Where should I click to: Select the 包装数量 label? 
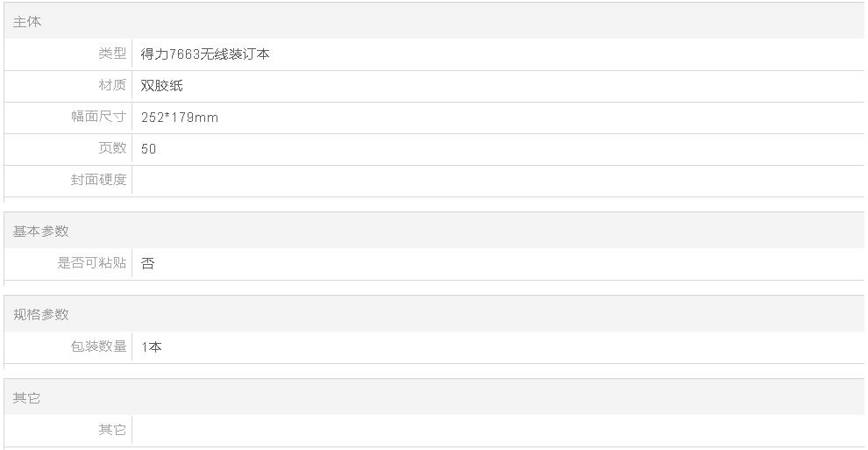(x=98, y=346)
